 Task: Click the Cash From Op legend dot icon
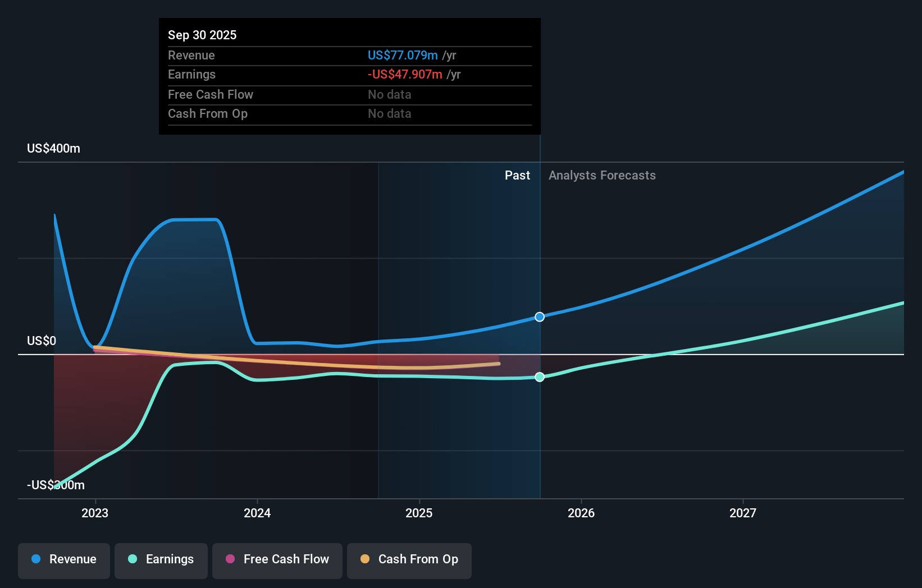[366, 559]
